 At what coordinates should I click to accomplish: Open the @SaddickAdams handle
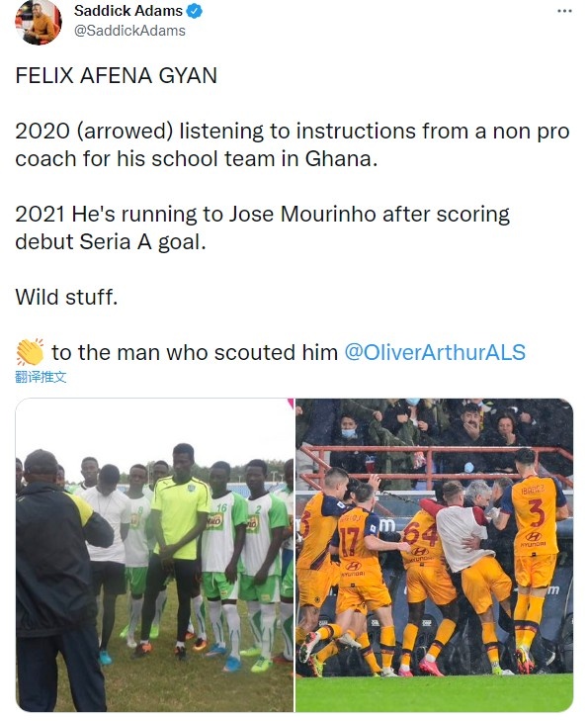[x=129, y=31]
